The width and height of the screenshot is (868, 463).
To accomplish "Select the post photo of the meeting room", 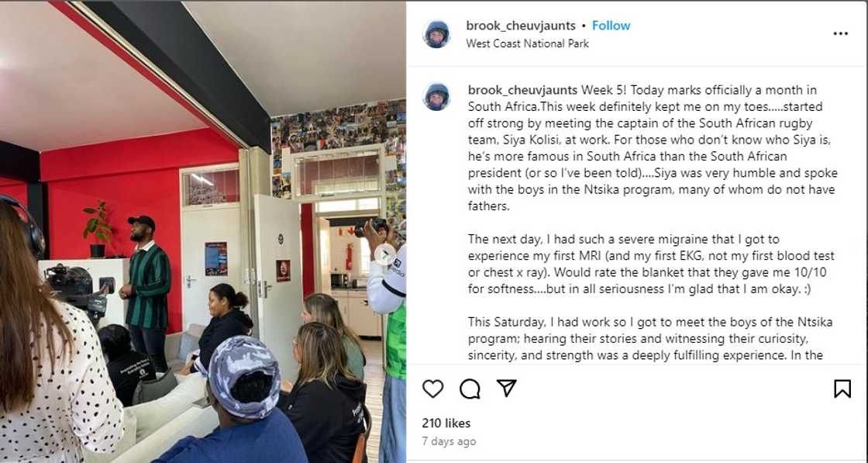I will coord(202,231).
